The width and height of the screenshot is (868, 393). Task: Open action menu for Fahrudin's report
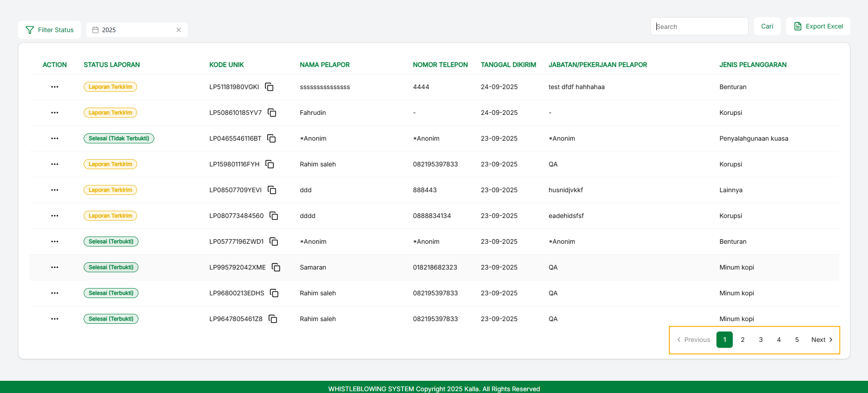click(x=55, y=113)
